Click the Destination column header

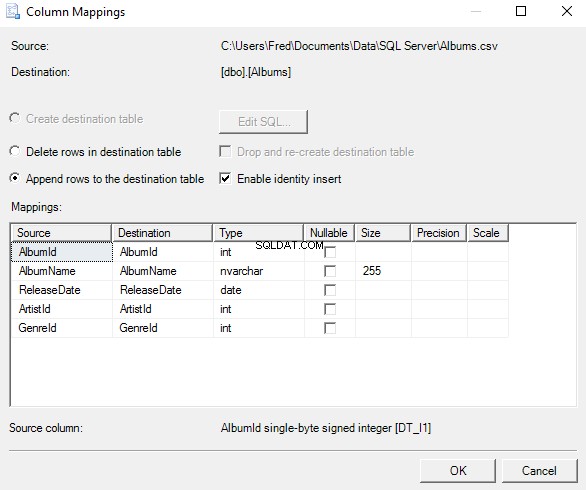pos(163,233)
